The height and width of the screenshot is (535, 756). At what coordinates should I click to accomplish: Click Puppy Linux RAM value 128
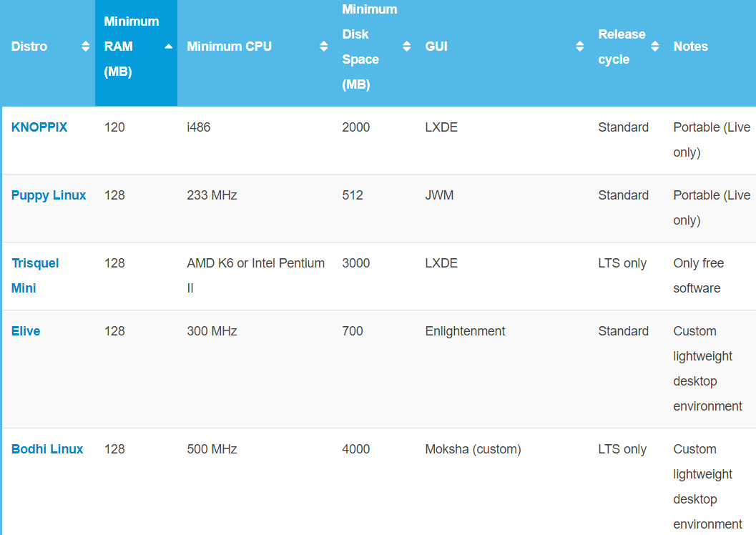pyautogui.click(x=114, y=195)
